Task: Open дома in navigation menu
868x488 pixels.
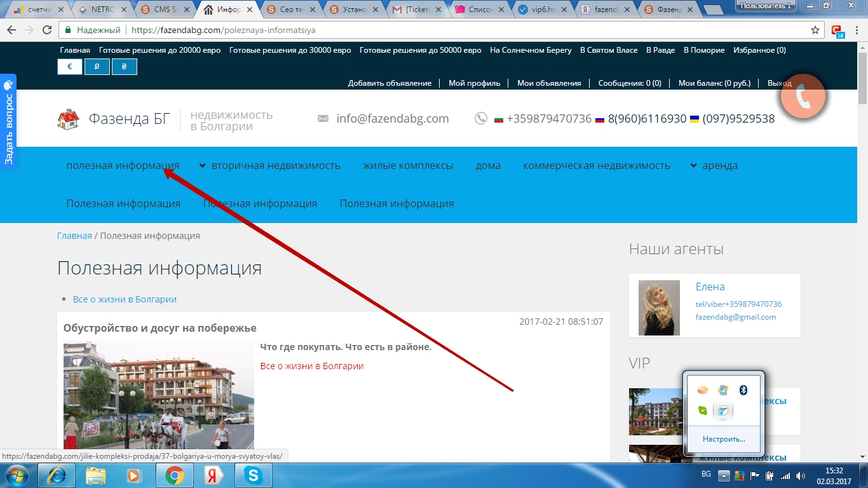Action: tap(488, 165)
